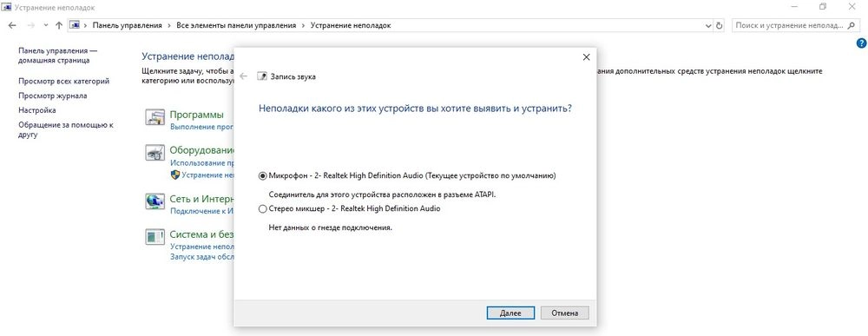
Task: Click the back arrow in dialog header
Action: (244, 76)
